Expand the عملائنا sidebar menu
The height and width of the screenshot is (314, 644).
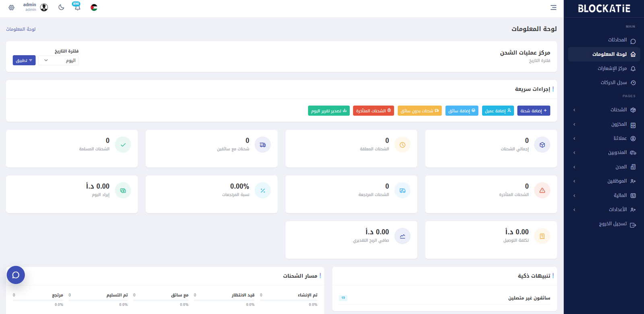(x=604, y=138)
